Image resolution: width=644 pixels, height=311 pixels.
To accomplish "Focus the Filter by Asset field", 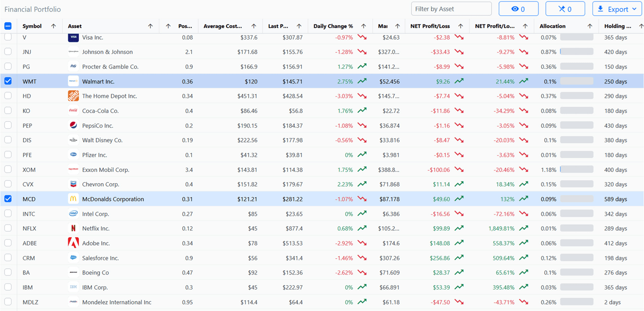I will point(451,9).
